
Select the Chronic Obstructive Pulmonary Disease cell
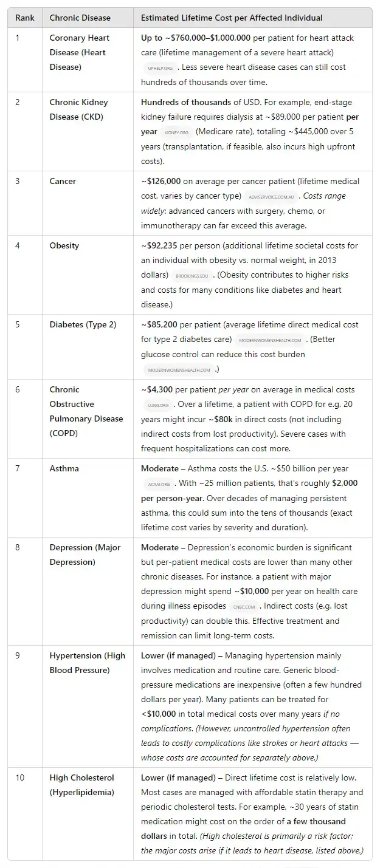click(86, 411)
